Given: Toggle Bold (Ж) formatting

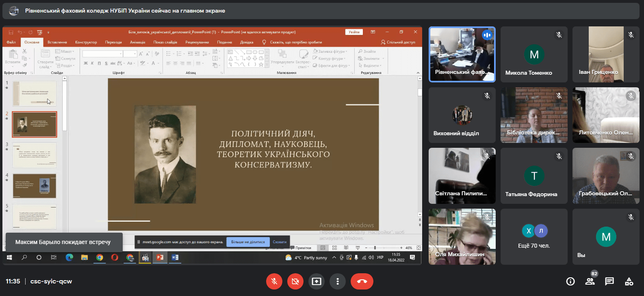Looking at the screenshot, I should tap(86, 63).
